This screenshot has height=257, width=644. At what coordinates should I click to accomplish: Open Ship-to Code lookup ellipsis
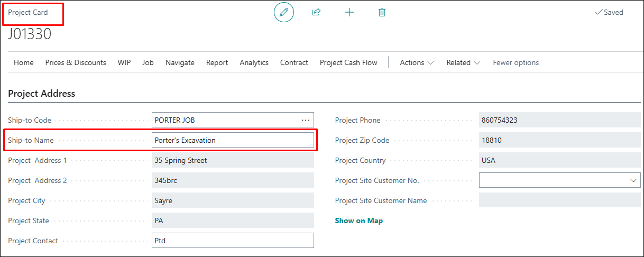(x=306, y=120)
